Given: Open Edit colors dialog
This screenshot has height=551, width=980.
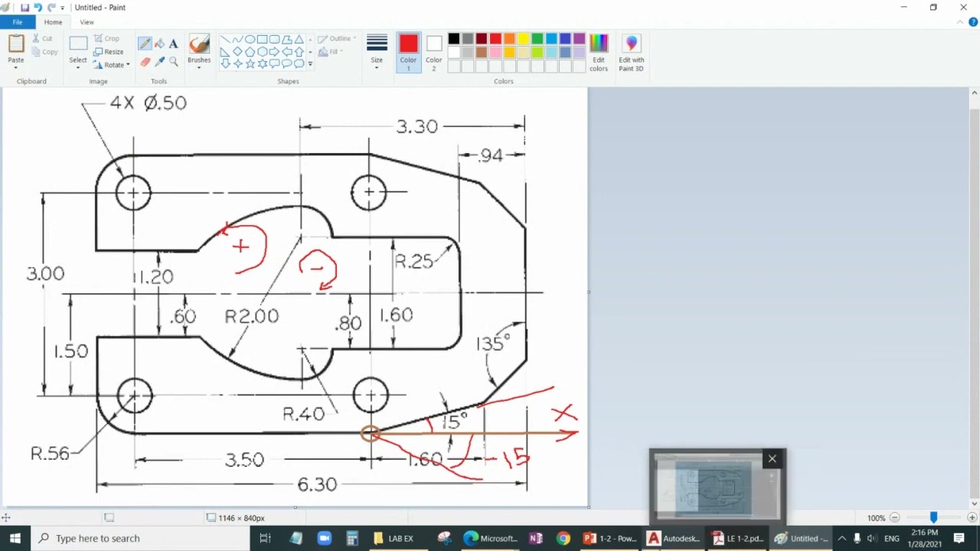Looking at the screenshot, I should (x=599, y=52).
